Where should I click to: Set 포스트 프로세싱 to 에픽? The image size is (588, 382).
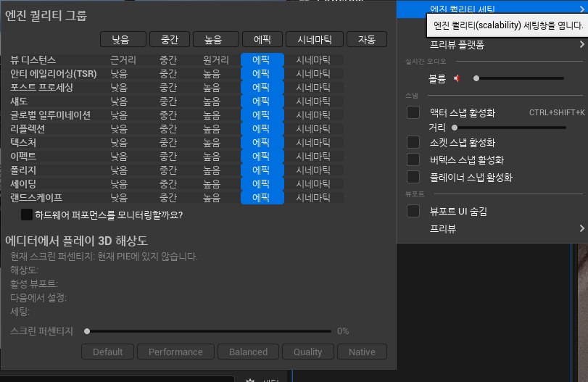click(262, 88)
